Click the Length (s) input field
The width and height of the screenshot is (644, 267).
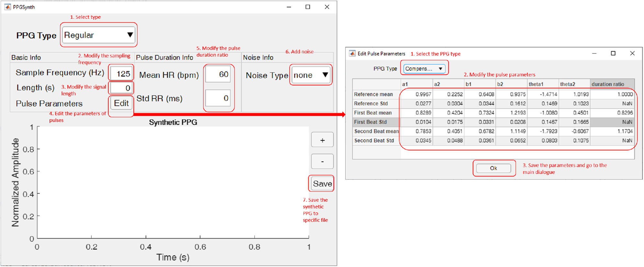pyautogui.click(x=121, y=88)
